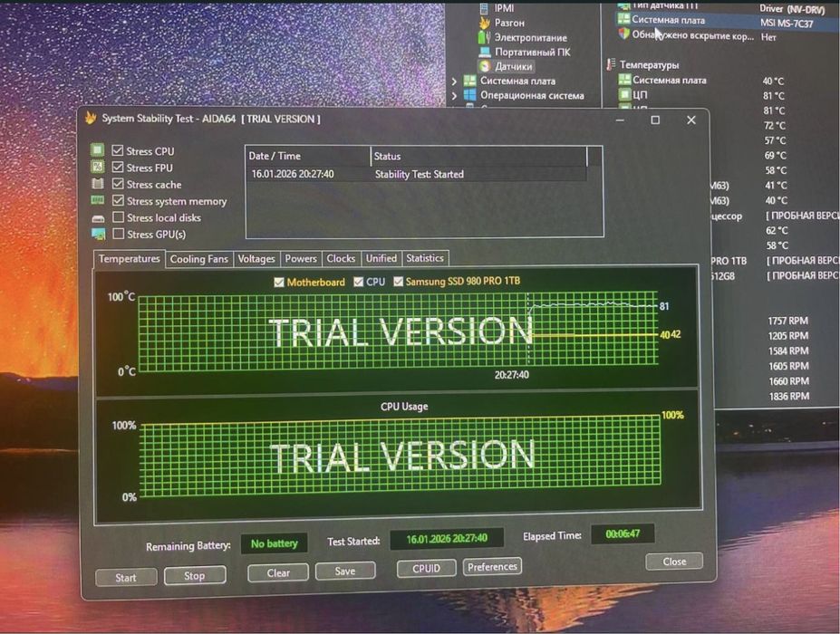Screen dimensions: 840x634
Task: Click the thermometer icon beside Температуры heading
Action: pyautogui.click(x=610, y=64)
